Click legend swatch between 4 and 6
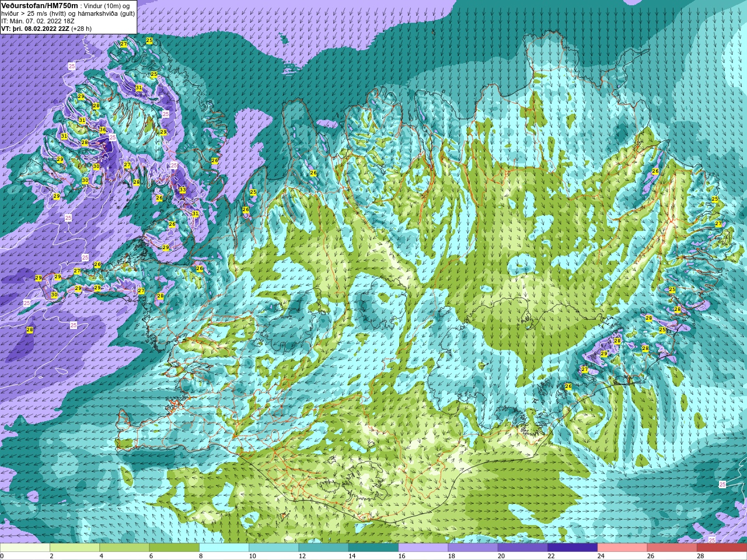 coord(124,548)
